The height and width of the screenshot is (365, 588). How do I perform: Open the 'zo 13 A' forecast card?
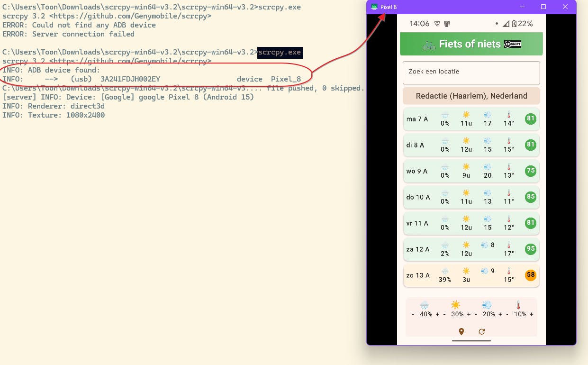coord(471,275)
